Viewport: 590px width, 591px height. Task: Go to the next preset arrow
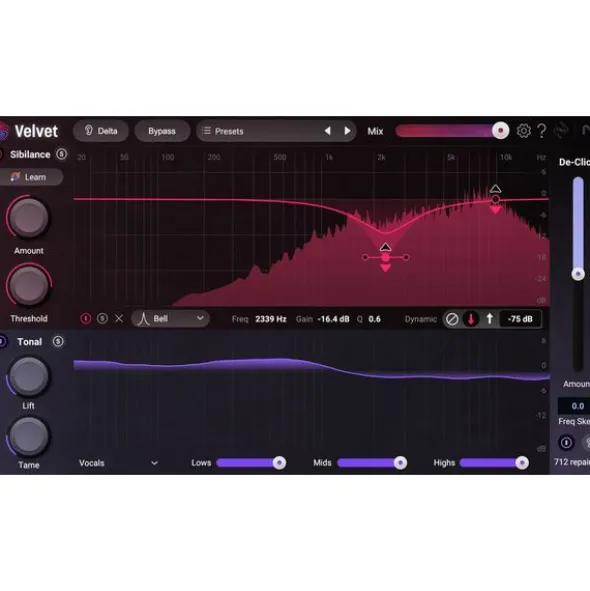[347, 131]
